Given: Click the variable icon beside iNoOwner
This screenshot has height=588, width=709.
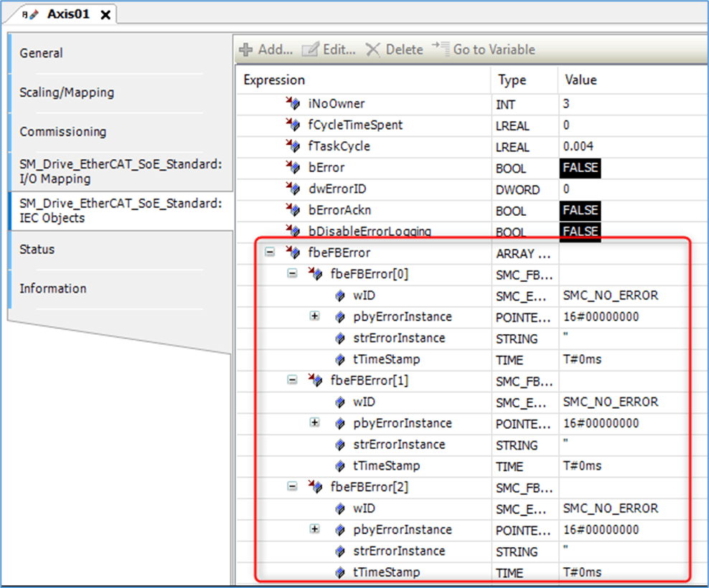Looking at the screenshot, I should point(293,104).
